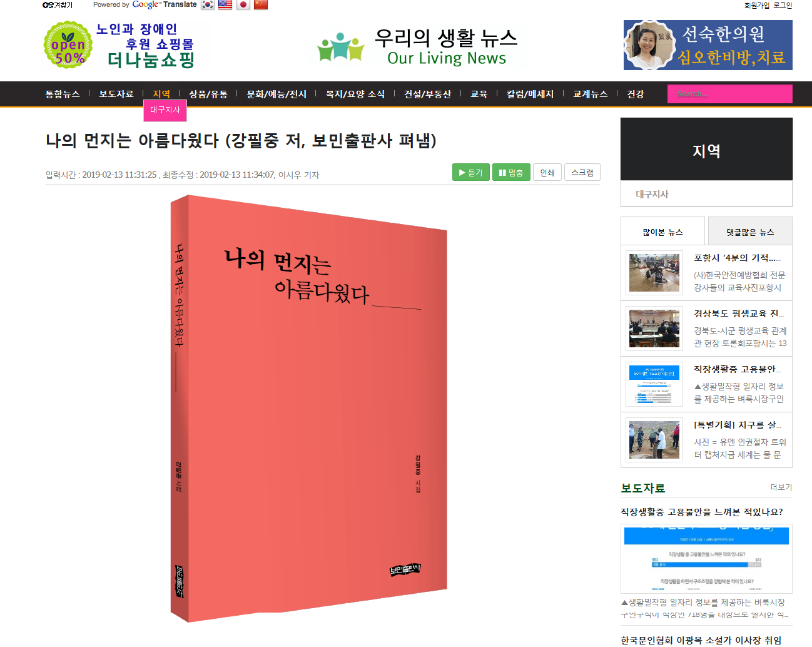The image size is (812, 647).
Task: Open the 통합뉴스 menu
Action: point(63,94)
